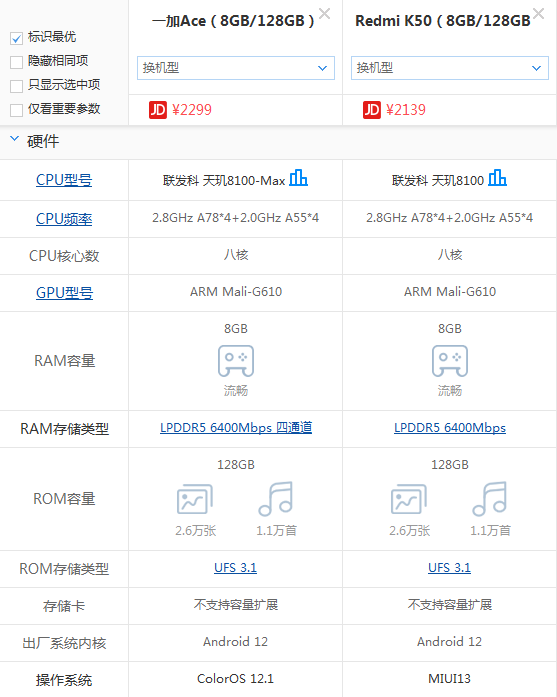Screen dimensions: 557x697
Task: Click the 存储卡 row label
Action: tap(64, 606)
